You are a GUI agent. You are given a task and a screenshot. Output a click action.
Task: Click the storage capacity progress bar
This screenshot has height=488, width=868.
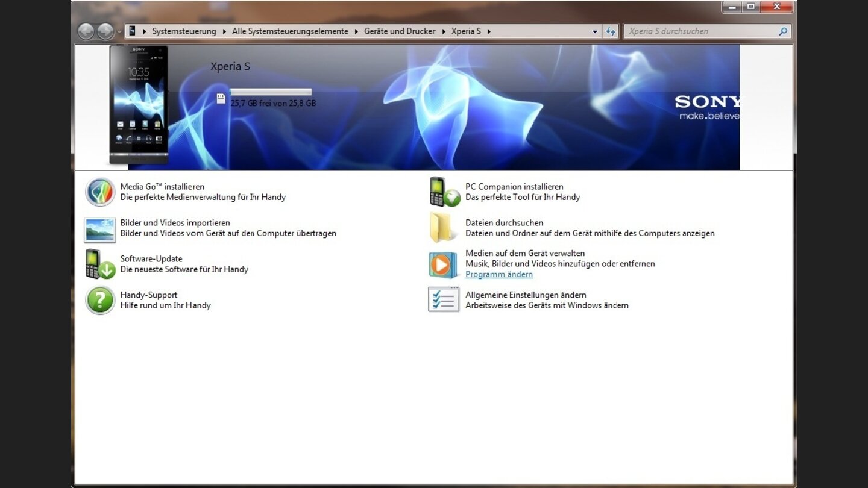271,92
